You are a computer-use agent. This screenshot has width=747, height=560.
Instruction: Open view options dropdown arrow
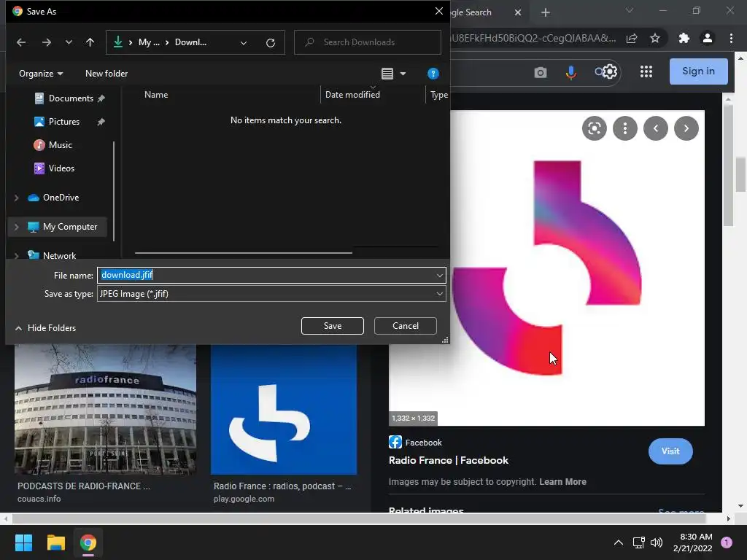(403, 74)
